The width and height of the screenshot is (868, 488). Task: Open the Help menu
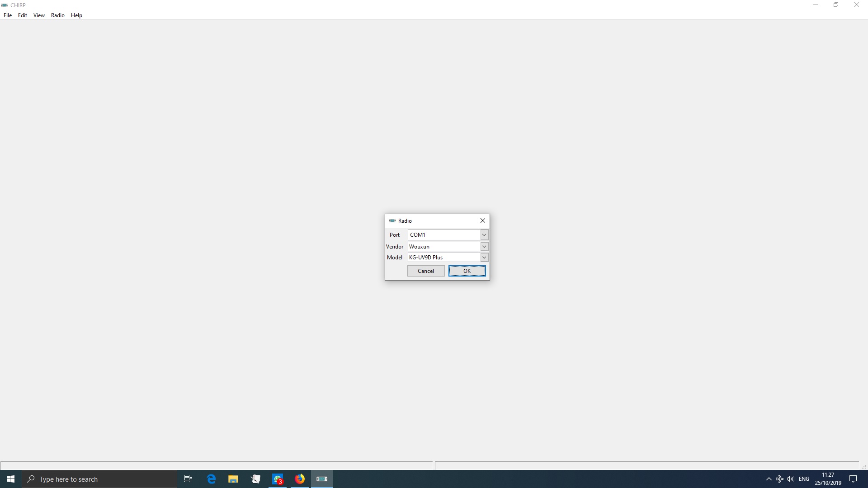76,15
